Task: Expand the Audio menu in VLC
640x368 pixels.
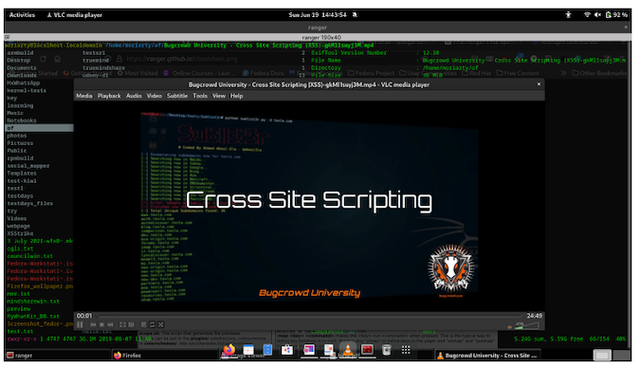Action: pyautogui.click(x=133, y=96)
